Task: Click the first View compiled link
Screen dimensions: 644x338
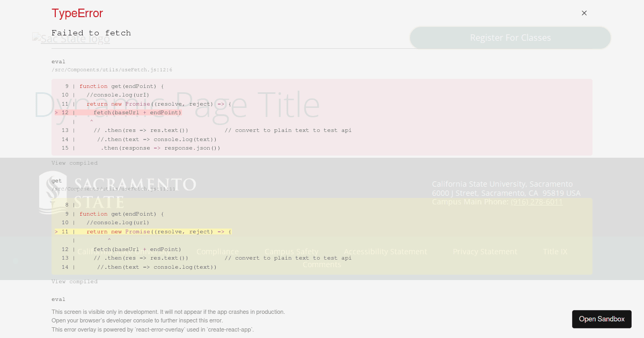Action: (x=74, y=163)
